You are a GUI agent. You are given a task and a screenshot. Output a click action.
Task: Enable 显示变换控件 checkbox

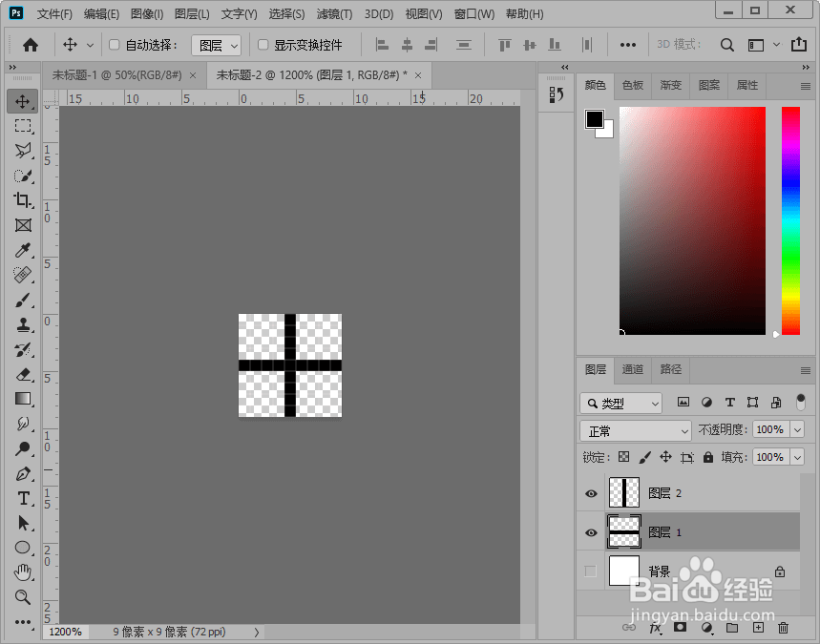[263, 45]
